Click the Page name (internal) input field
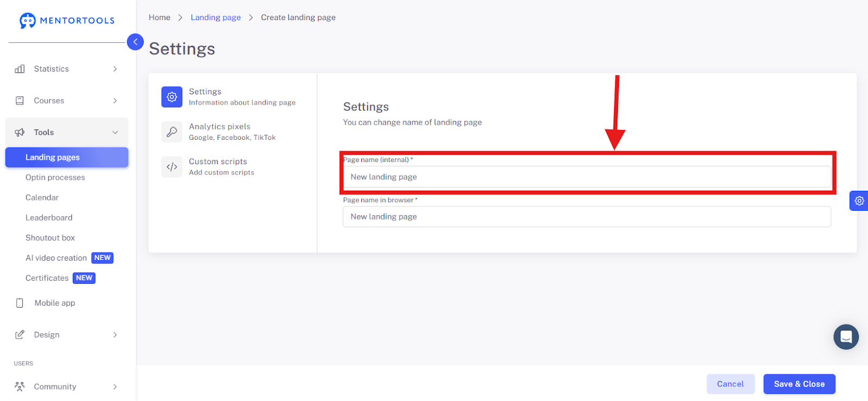868x401 pixels. 587,177
